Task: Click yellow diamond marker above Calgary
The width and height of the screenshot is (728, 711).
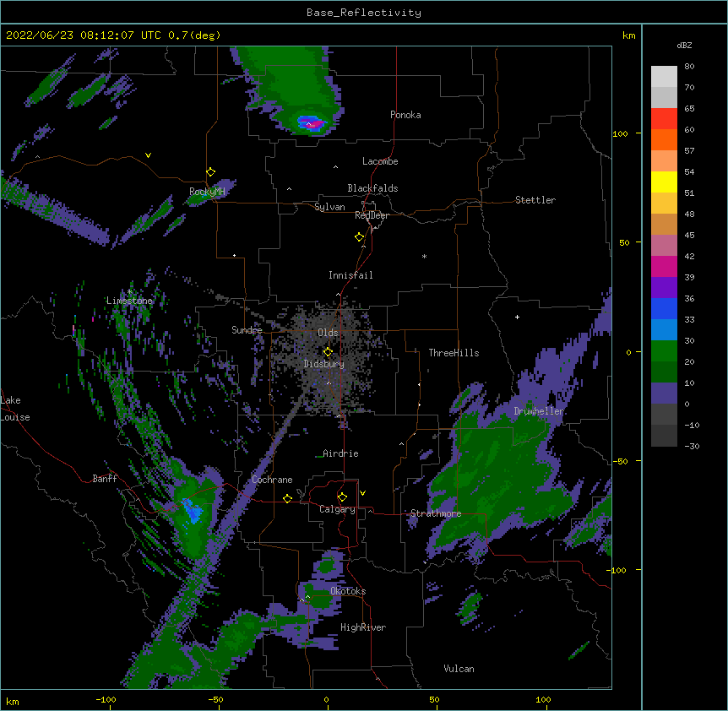Action: [342, 497]
